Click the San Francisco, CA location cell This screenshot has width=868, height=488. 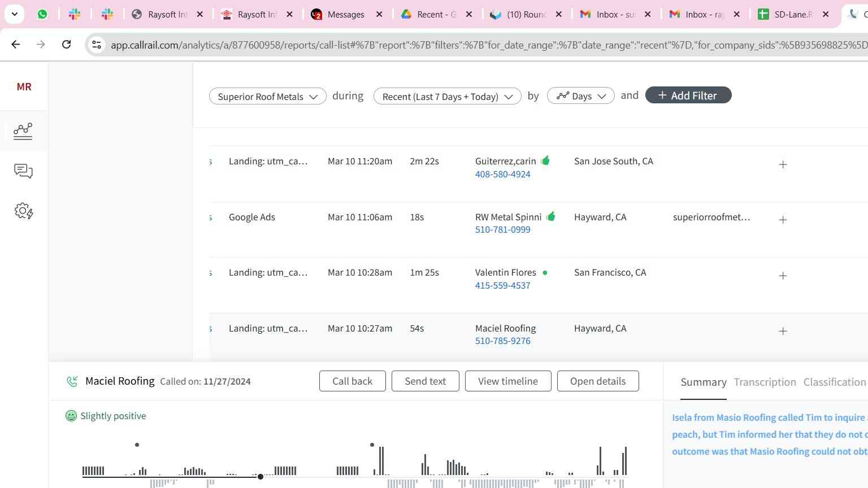[610, 272]
